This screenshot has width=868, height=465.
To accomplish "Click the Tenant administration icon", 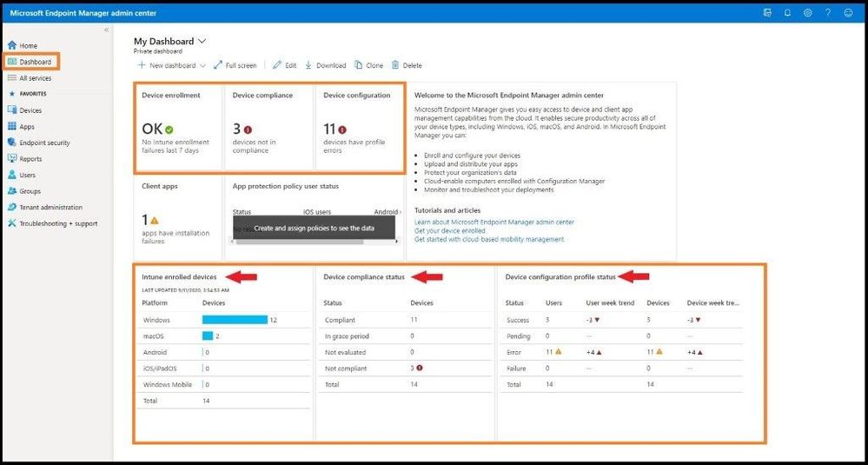I will [12, 207].
